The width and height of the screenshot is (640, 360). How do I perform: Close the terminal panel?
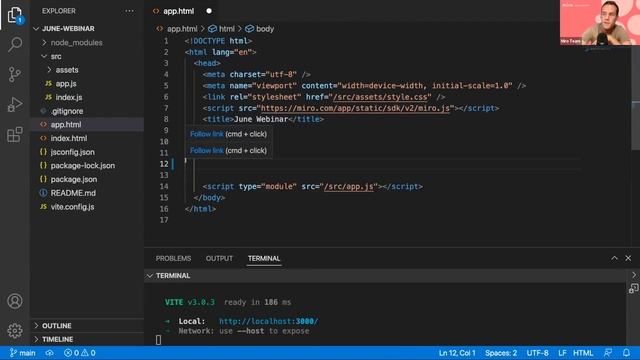(x=628, y=258)
